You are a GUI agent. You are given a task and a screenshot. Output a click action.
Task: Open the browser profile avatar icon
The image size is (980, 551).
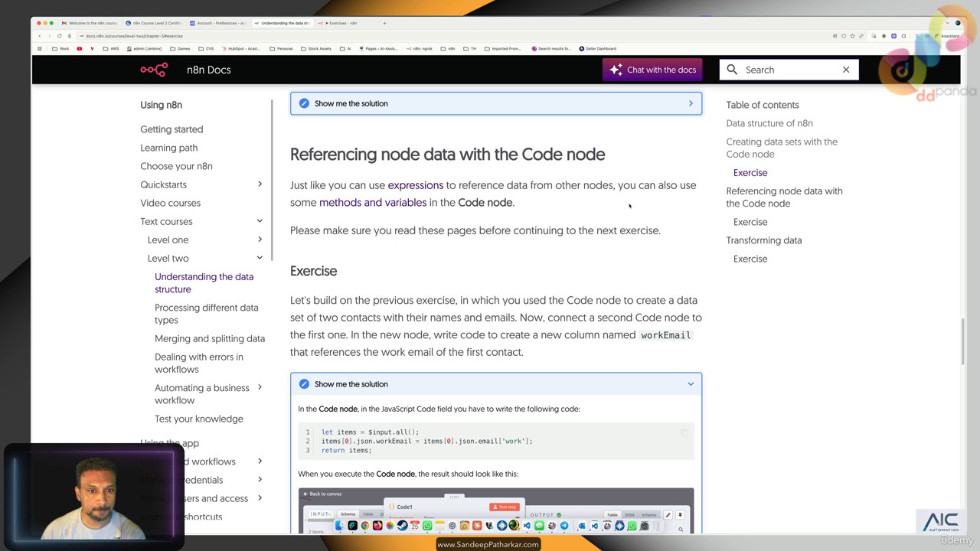[x=957, y=23]
